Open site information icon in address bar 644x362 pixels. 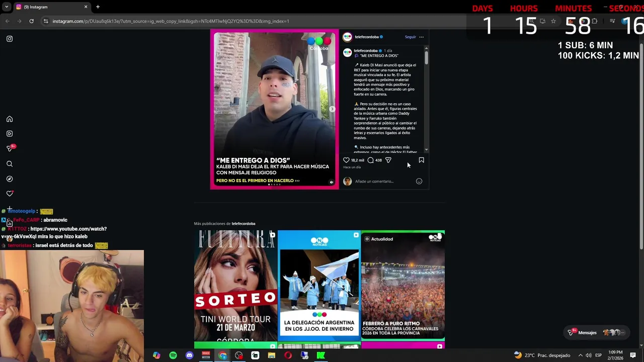(46, 21)
